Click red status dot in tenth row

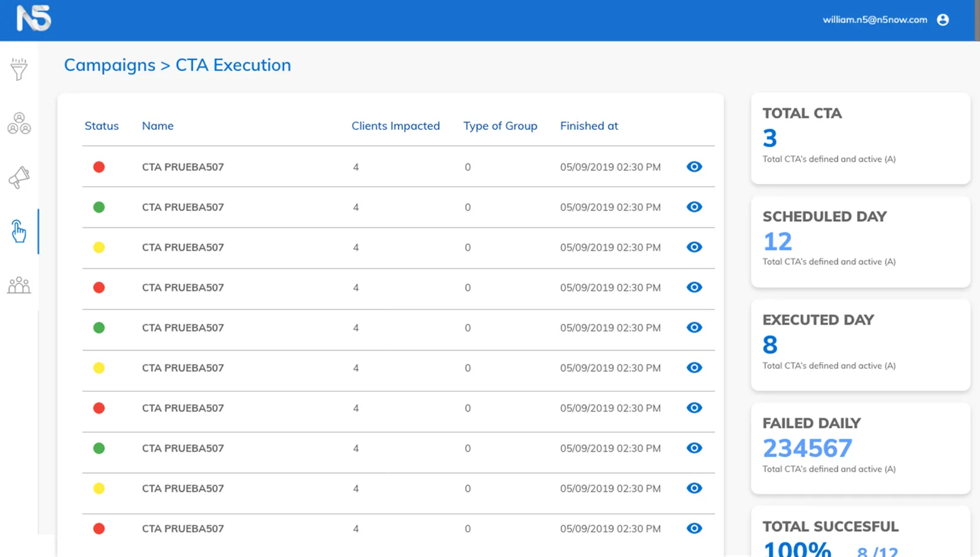99,528
